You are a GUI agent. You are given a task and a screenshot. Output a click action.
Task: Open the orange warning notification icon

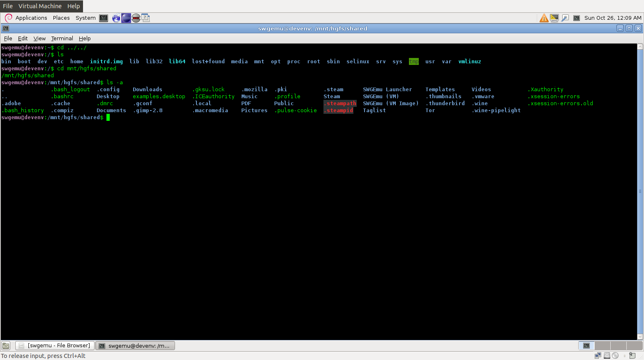pyautogui.click(x=544, y=18)
